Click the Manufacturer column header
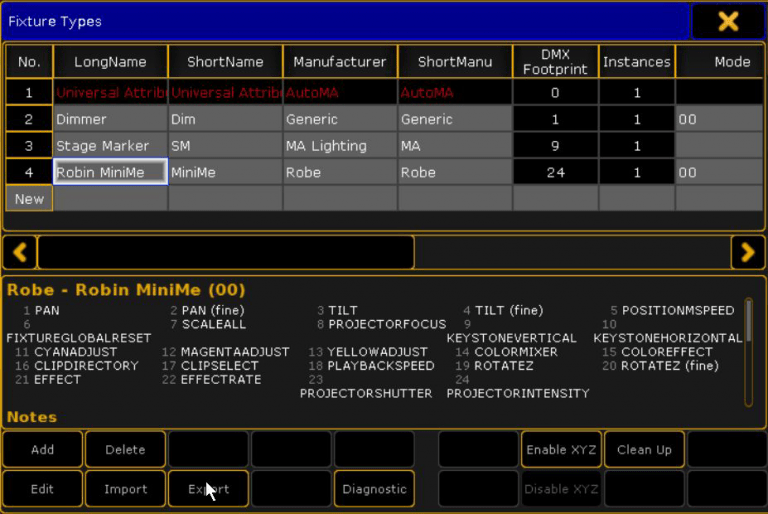The height and width of the screenshot is (514, 768). [x=340, y=62]
